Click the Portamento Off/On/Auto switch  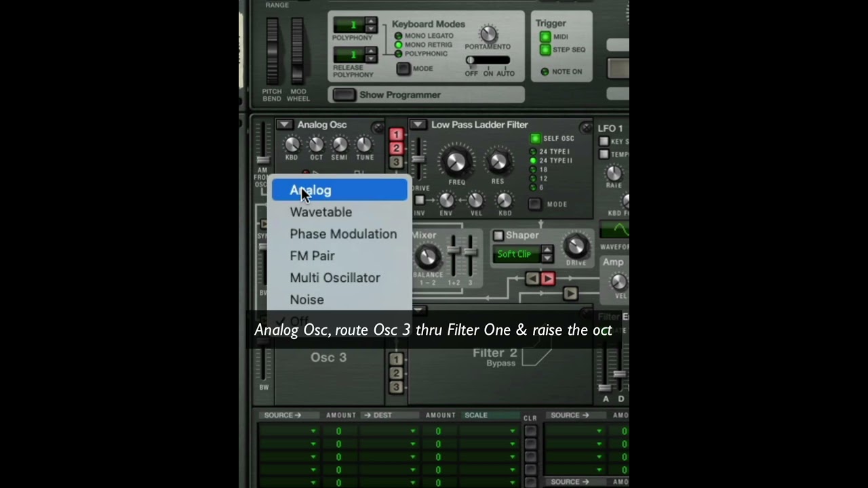pos(488,60)
